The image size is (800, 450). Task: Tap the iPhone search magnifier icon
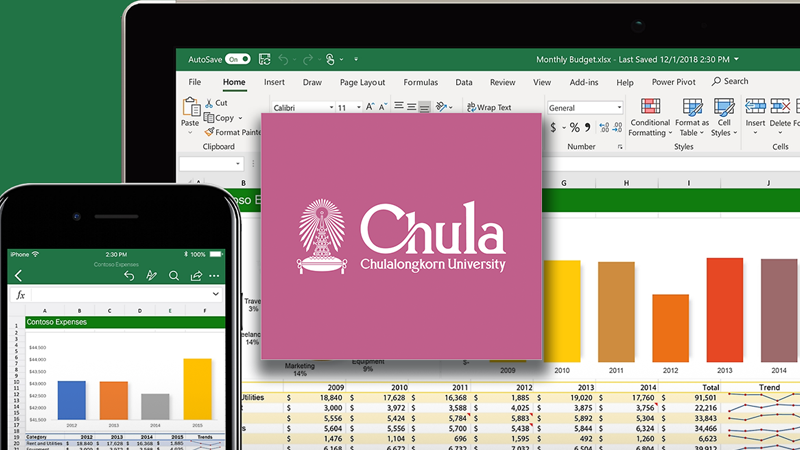pyautogui.click(x=174, y=276)
